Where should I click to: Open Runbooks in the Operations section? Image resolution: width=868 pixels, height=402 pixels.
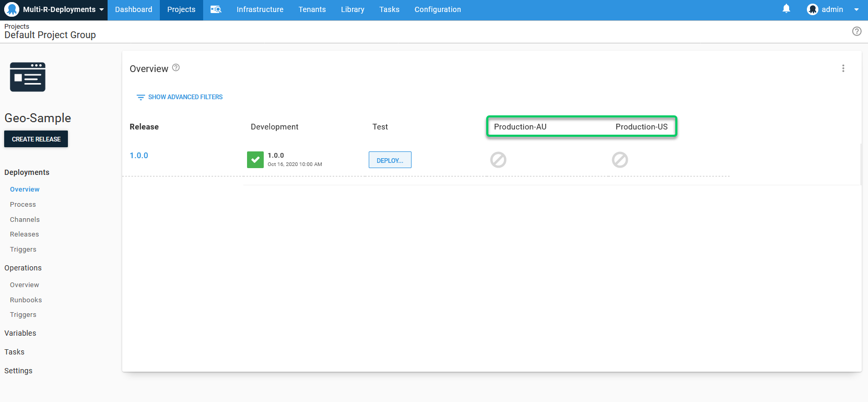[26, 300]
